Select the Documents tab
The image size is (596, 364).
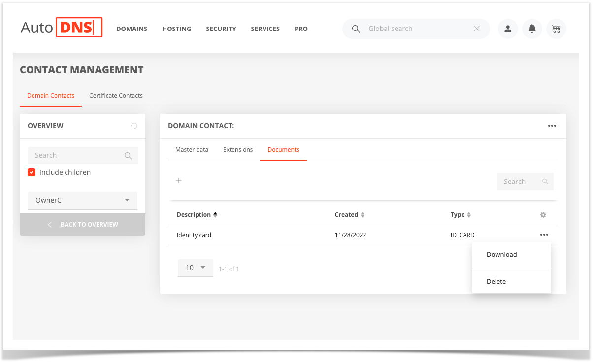pos(284,150)
